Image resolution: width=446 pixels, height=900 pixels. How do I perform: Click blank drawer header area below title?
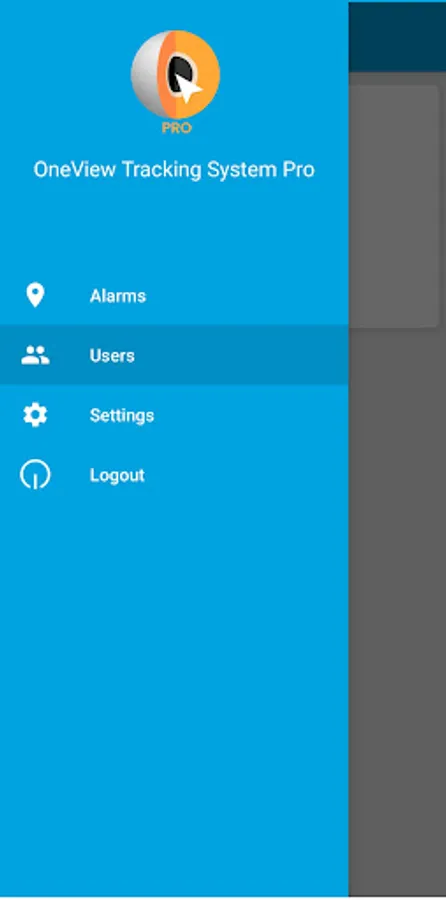(x=174, y=224)
